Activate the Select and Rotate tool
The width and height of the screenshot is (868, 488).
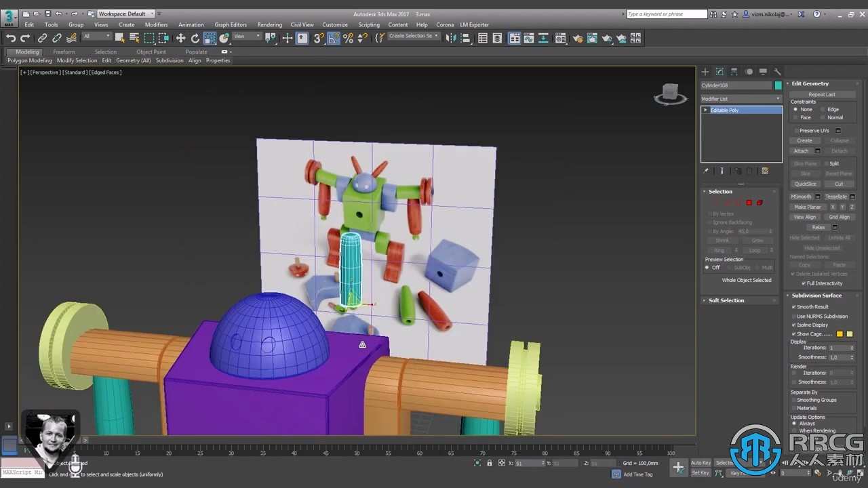(195, 39)
